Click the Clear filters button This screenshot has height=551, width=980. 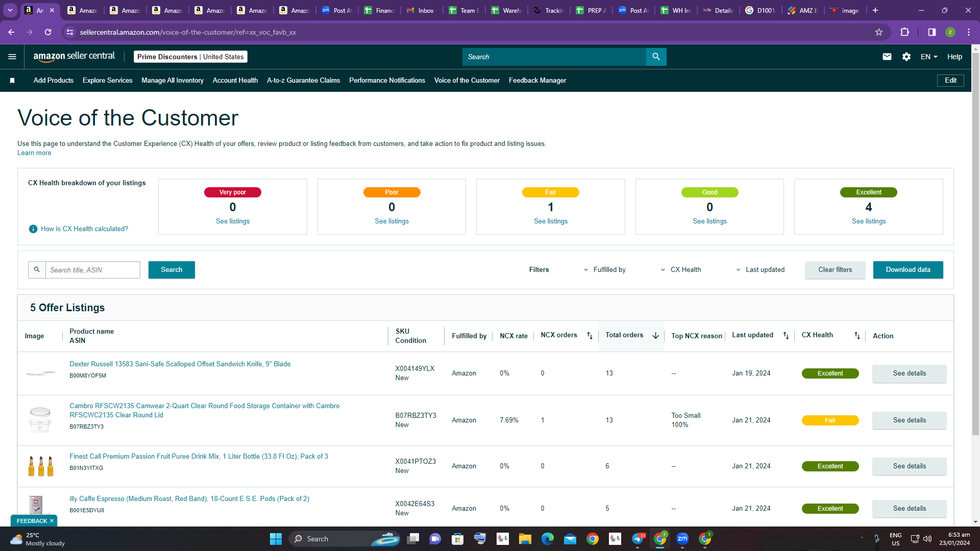835,270
